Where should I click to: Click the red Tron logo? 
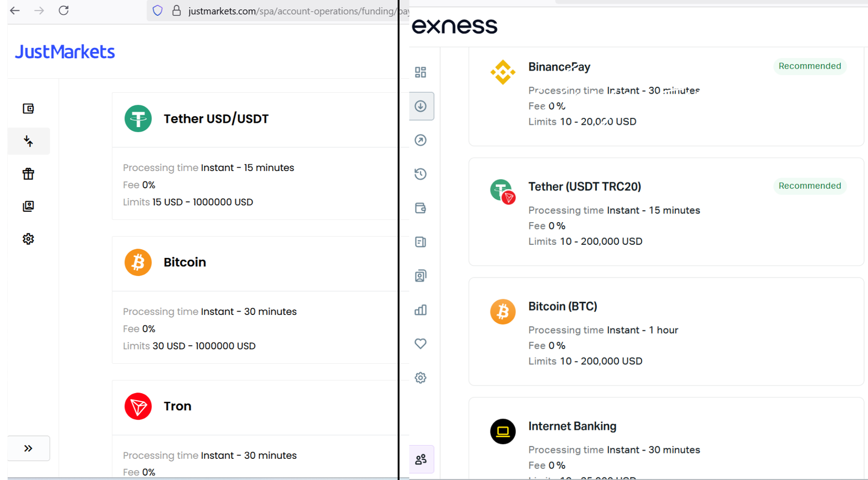[138, 406]
